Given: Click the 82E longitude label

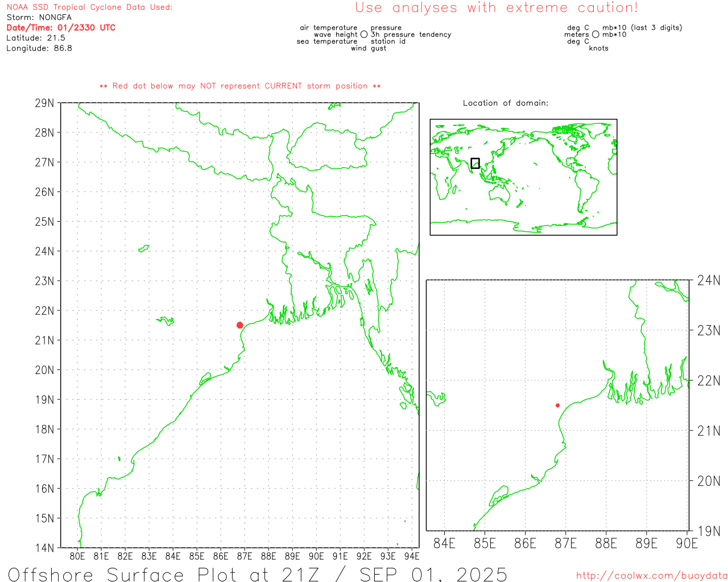Looking at the screenshot, I should click(125, 556).
